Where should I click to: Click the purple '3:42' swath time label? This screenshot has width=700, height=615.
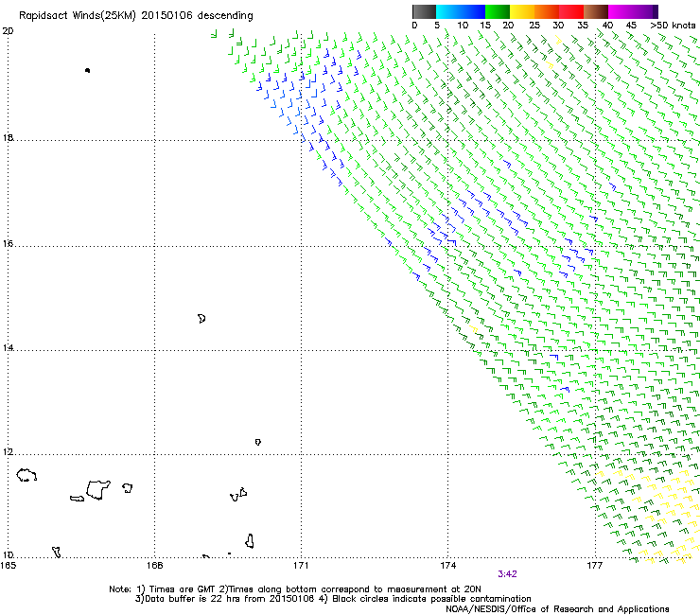[507, 574]
